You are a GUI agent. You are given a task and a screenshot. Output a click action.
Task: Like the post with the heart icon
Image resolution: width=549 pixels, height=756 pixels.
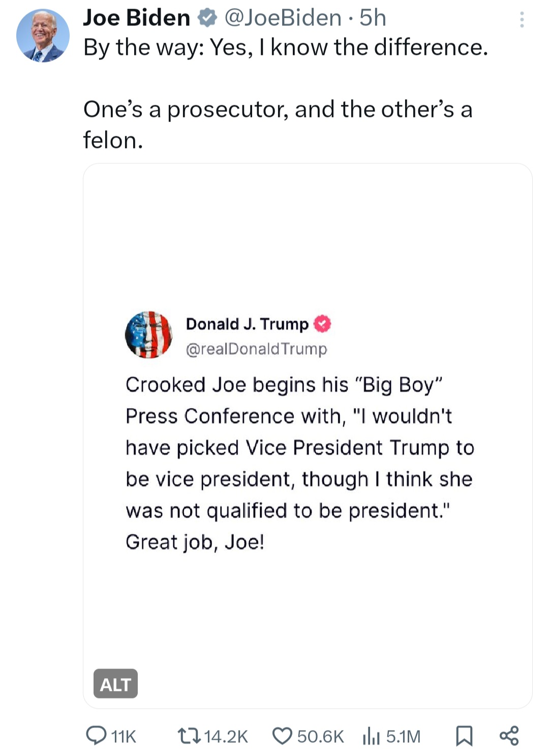click(x=282, y=736)
